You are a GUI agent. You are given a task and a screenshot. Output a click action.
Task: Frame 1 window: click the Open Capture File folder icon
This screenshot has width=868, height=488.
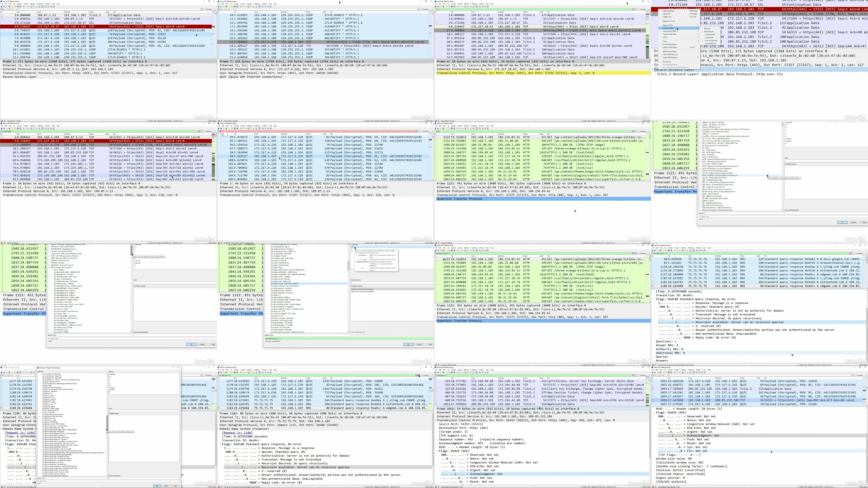point(12,7)
